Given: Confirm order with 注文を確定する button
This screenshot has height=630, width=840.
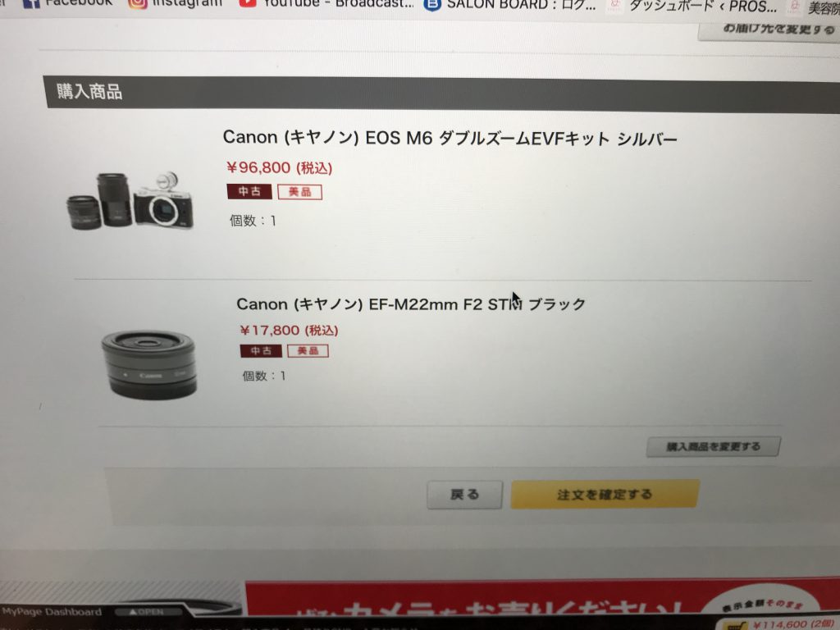Looking at the screenshot, I should [x=605, y=494].
